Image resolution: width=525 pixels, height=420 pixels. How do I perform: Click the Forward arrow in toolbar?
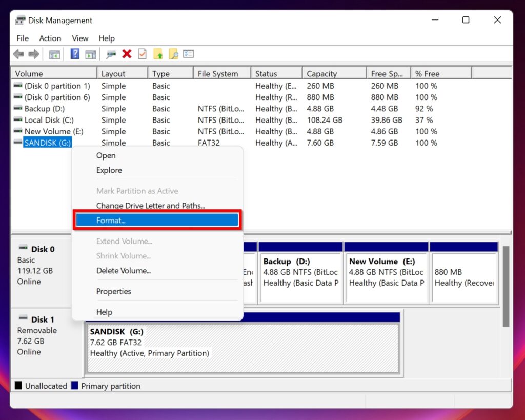tap(34, 54)
